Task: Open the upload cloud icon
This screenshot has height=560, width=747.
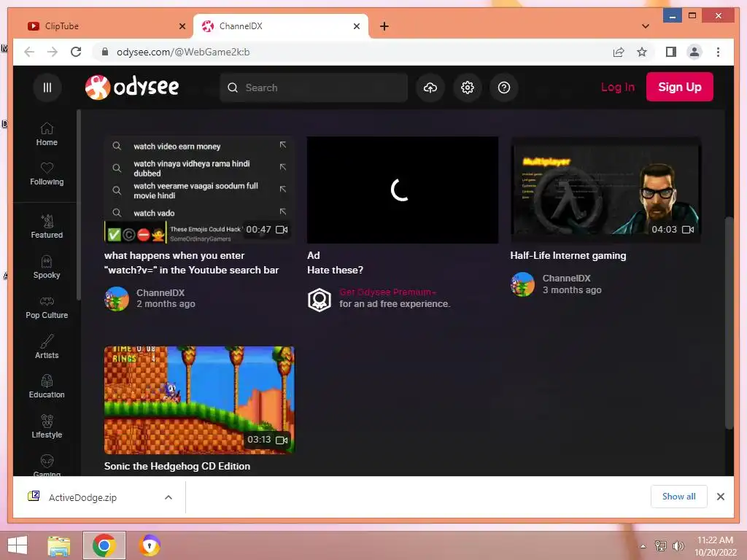Action: point(430,87)
